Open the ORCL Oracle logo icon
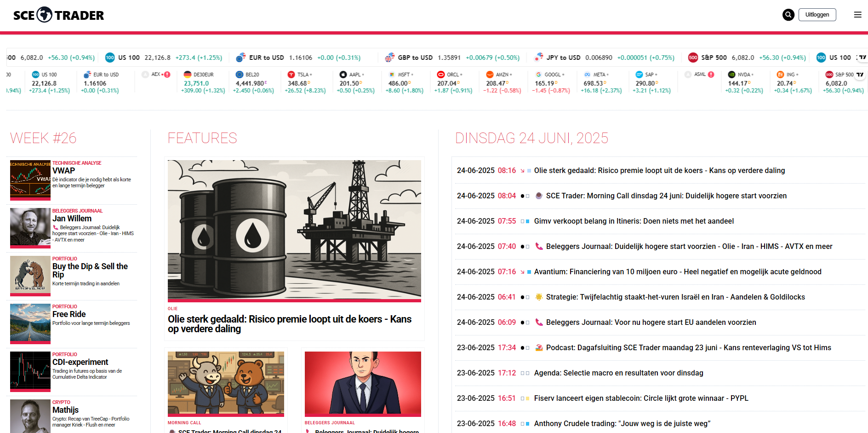Screen dimensions: 868x433 [x=441, y=75]
